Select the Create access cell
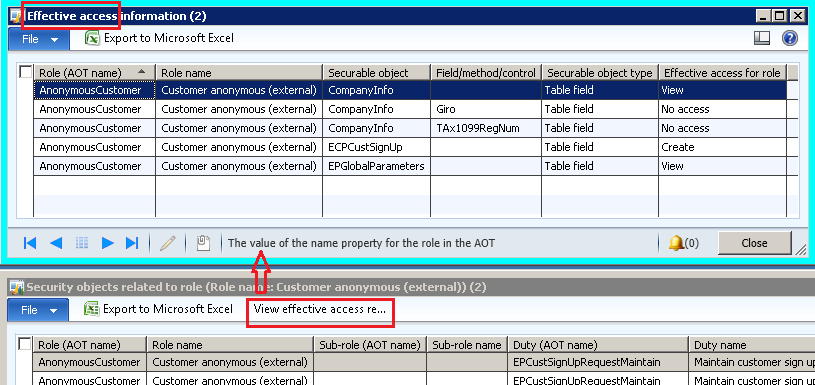 coord(723,147)
